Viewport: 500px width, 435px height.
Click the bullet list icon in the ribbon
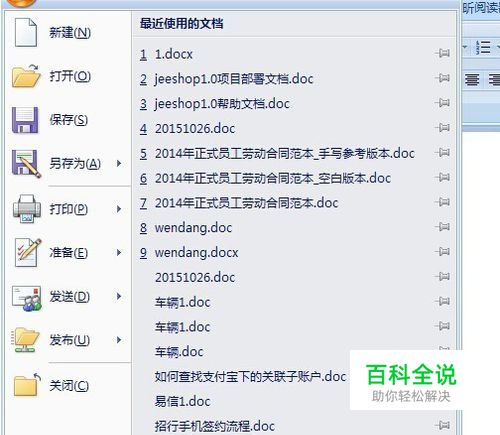tap(483, 47)
